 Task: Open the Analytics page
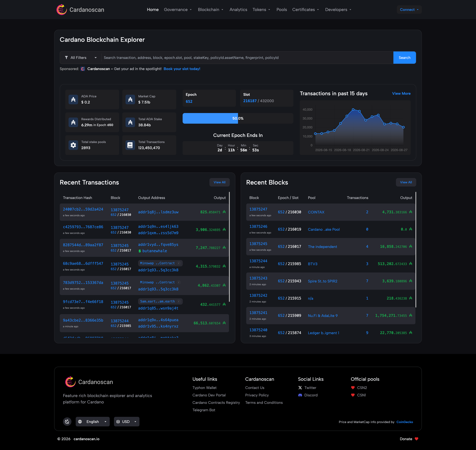click(x=238, y=10)
